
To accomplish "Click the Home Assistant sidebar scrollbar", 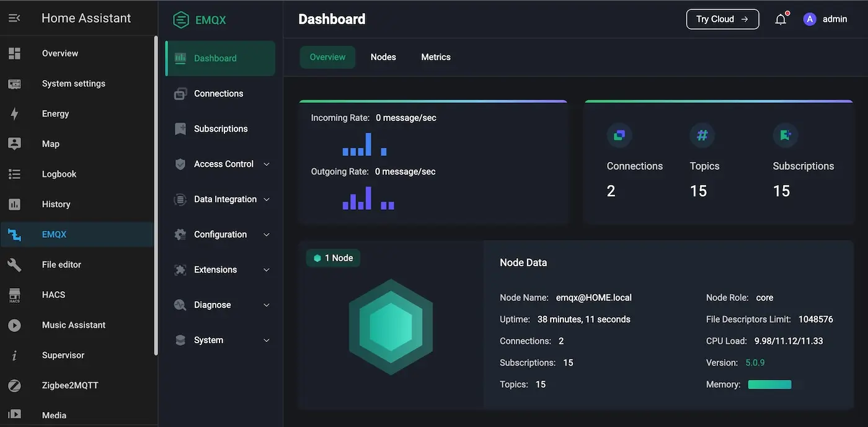I will [x=156, y=196].
